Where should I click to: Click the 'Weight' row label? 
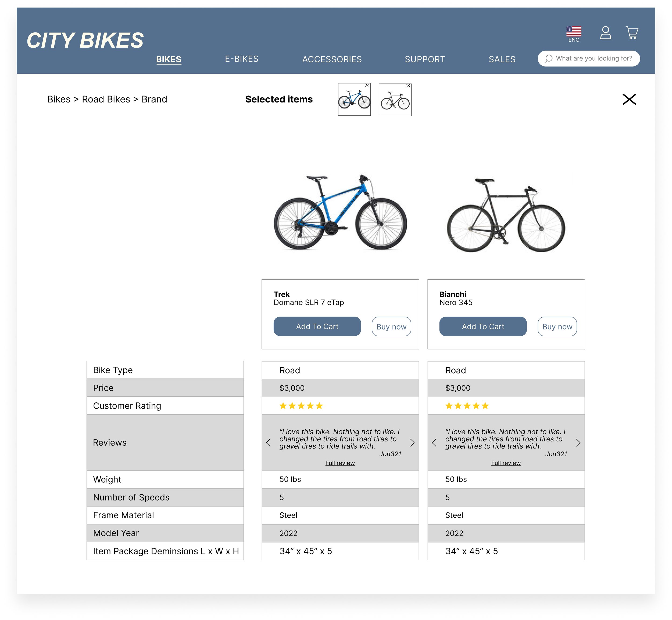pyautogui.click(x=107, y=479)
